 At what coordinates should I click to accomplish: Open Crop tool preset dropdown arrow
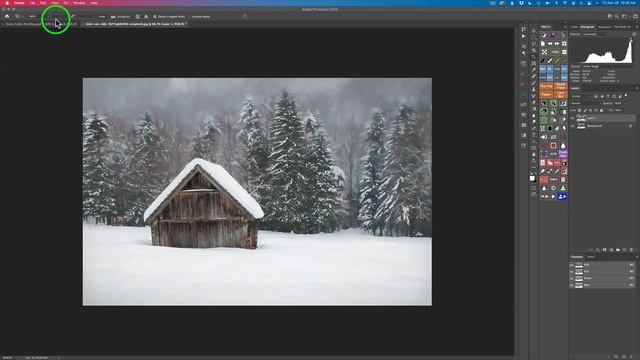22,17
